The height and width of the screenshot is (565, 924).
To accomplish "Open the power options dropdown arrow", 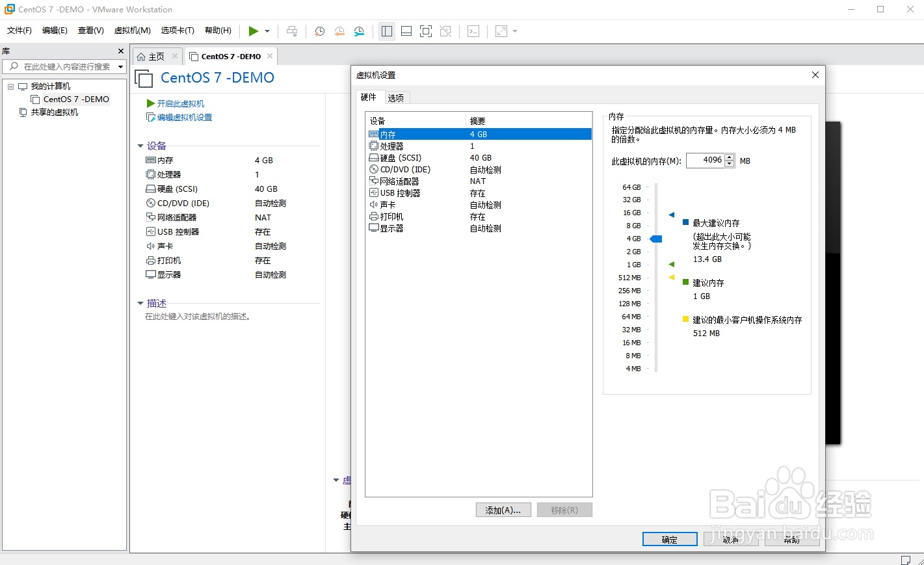I will tap(267, 31).
